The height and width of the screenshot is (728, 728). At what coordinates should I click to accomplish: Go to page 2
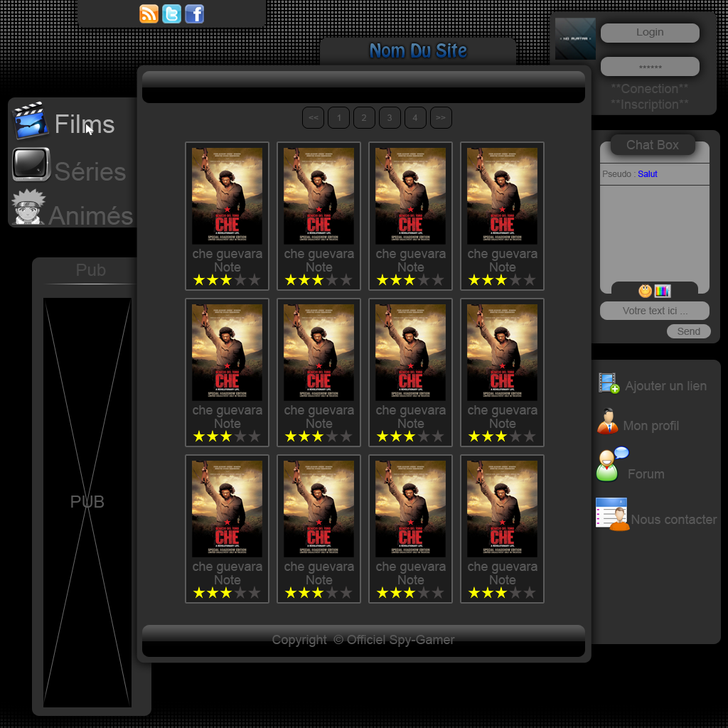click(364, 118)
